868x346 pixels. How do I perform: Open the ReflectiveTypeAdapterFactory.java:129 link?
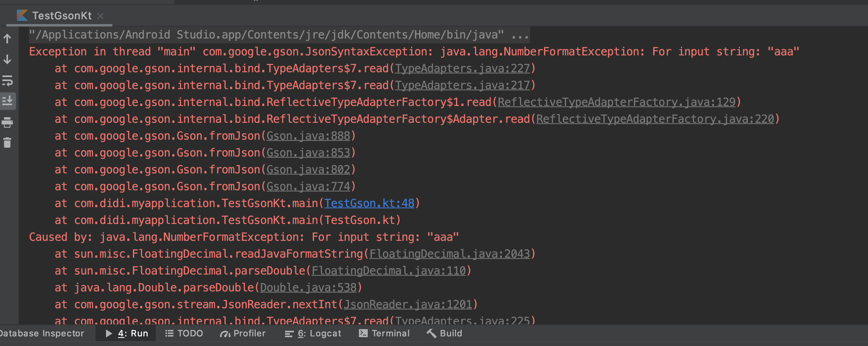click(x=617, y=102)
